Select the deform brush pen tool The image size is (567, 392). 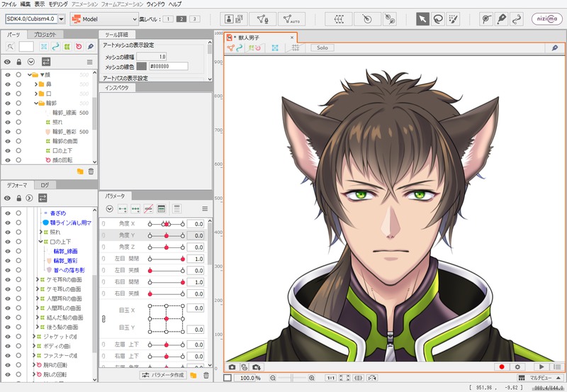[x=502, y=19]
